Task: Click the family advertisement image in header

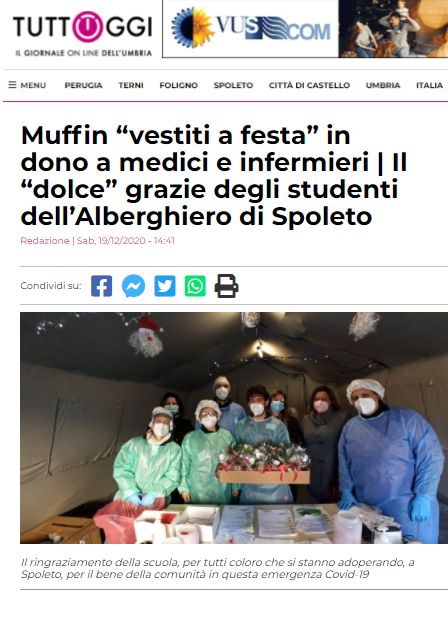Action: tap(393, 29)
